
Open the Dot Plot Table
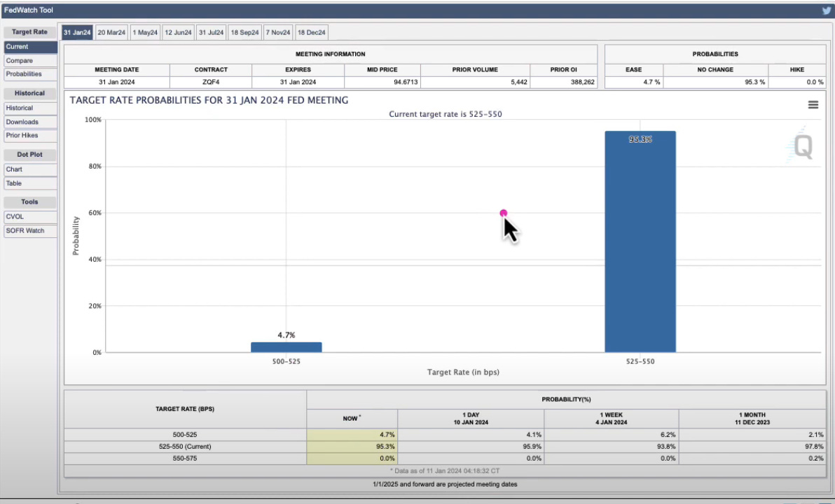30,183
